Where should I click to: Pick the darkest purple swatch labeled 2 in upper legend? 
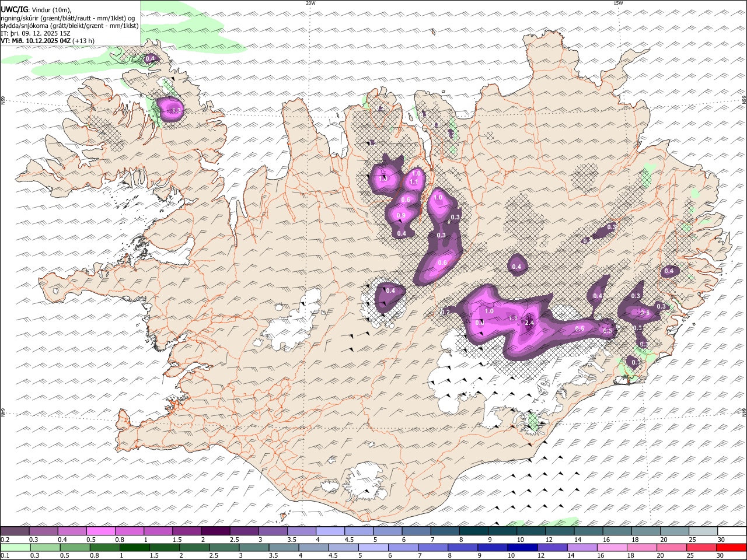pos(215,531)
